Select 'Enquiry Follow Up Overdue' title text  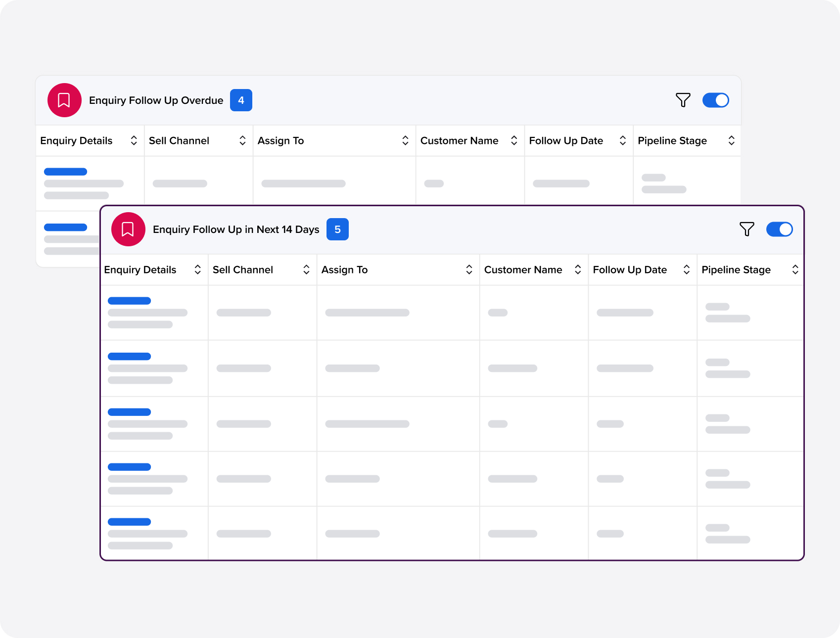point(156,100)
